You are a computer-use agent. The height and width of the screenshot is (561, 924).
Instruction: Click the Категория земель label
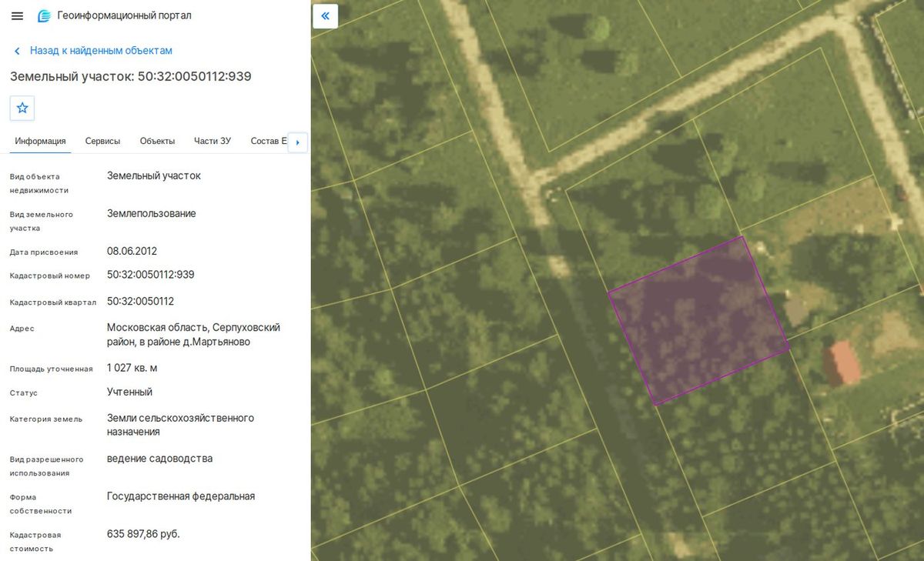[46, 419]
